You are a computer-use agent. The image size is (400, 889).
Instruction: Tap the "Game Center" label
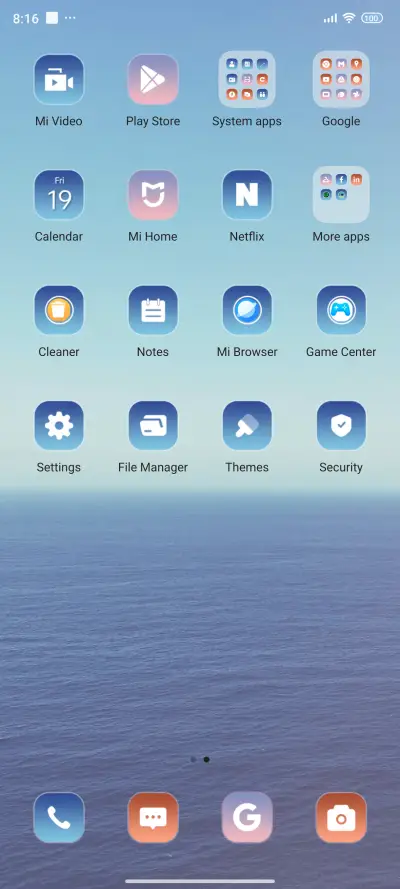click(x=341, y=352)
